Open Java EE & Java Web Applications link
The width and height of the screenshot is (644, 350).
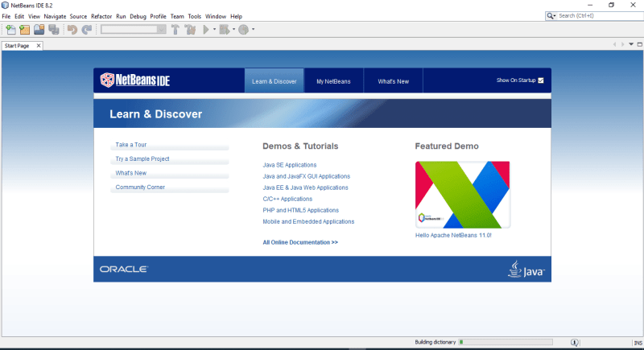[x=305, y=187]
